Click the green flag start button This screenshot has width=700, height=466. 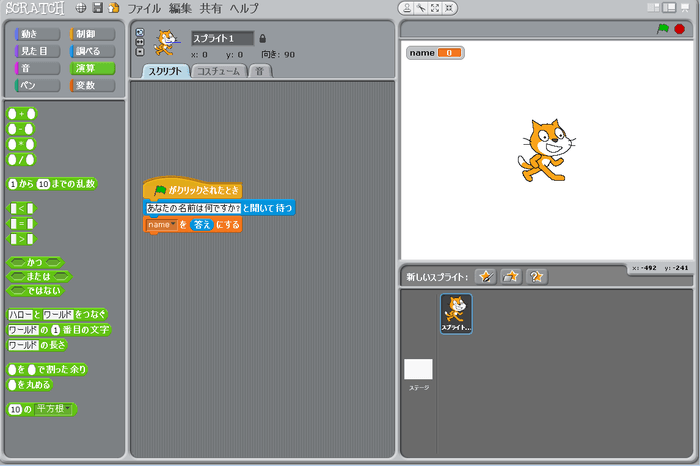[662, 29]
